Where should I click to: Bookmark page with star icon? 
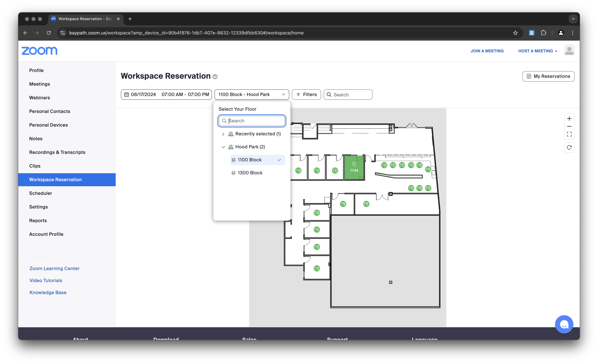click(x=515, y=33)
